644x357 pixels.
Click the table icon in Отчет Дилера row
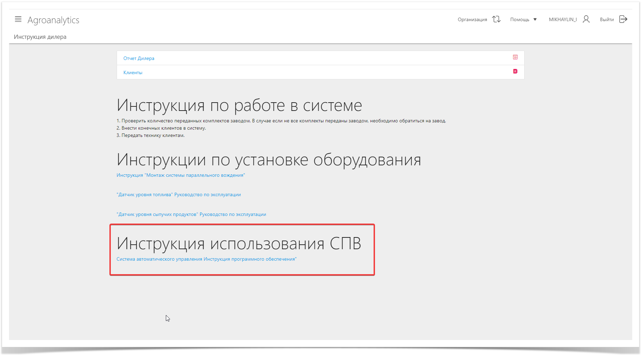tap(515, 57)
